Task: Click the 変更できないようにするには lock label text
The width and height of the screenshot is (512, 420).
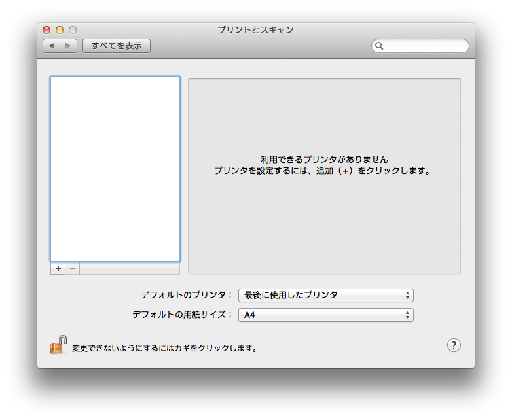Action: (x=164, y=349)
